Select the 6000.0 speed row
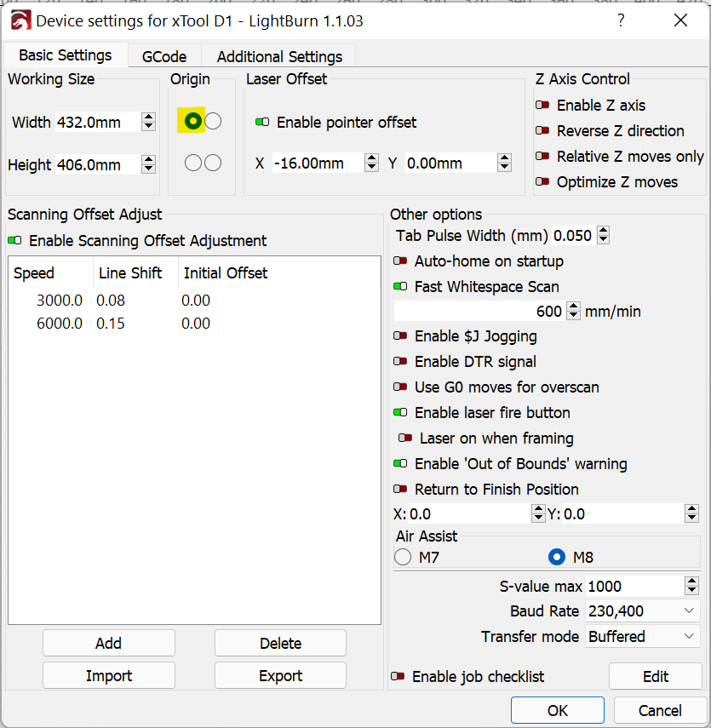711x728 pixels. [194, 324]
